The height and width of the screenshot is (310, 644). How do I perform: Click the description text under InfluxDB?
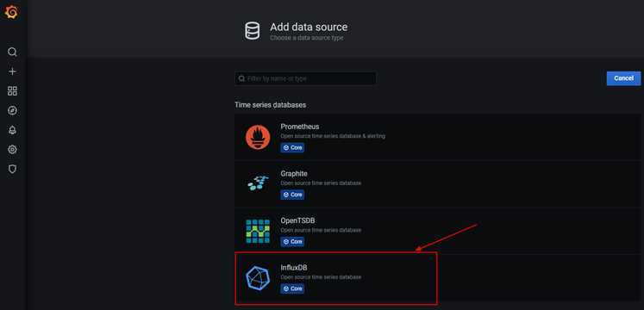[321, 277]
